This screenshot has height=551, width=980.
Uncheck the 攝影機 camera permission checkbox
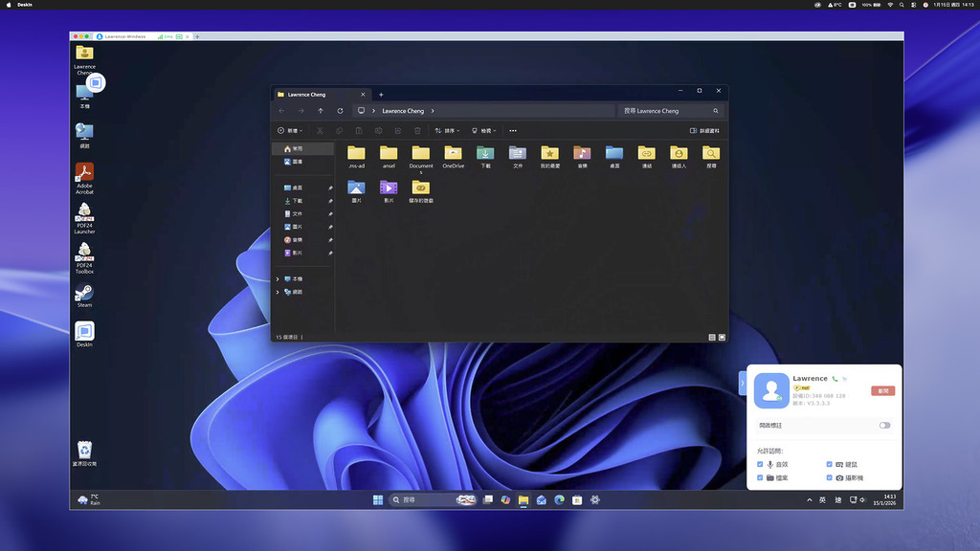(829, 477)
